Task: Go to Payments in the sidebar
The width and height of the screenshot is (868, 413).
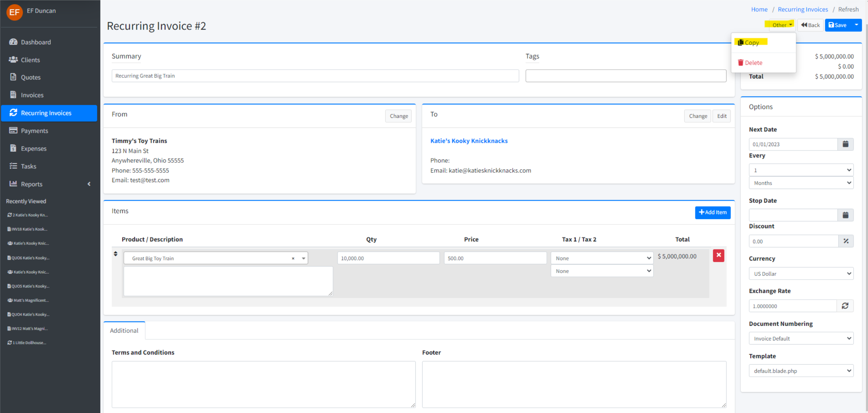Action: (34, 130)
